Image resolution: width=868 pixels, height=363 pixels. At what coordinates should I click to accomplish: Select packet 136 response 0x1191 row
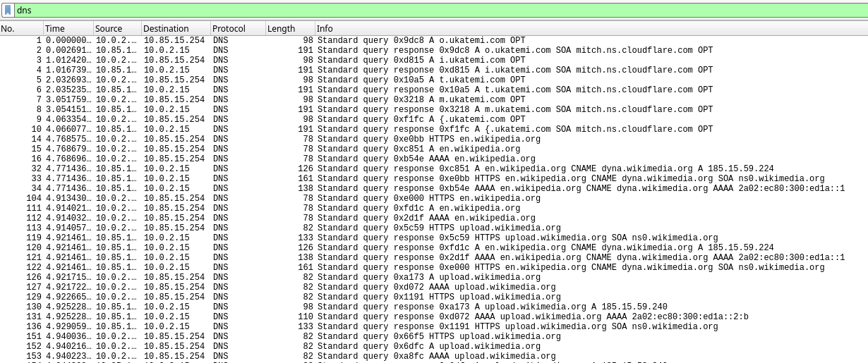click(x=434, y=327)
